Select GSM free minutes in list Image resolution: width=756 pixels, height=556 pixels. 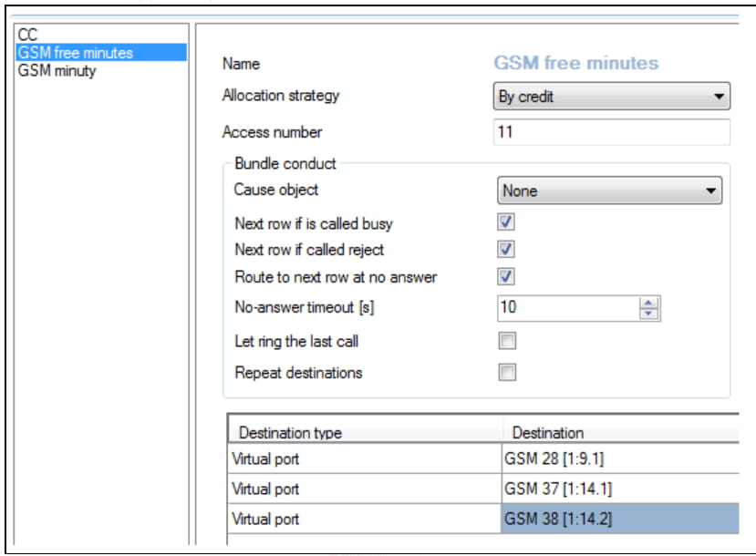tap(101, 53)
